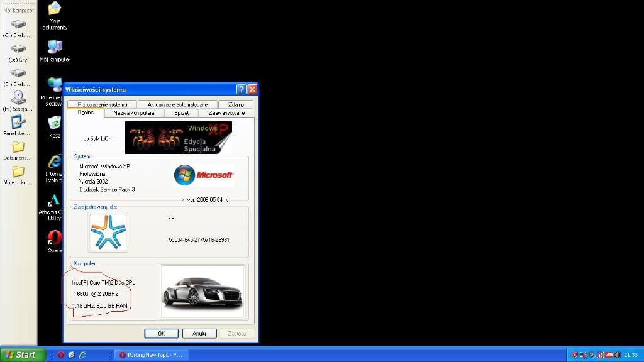644x362 pixels.
Task: Switch to the Nazwa komputera tab
Action: [134, 113]
